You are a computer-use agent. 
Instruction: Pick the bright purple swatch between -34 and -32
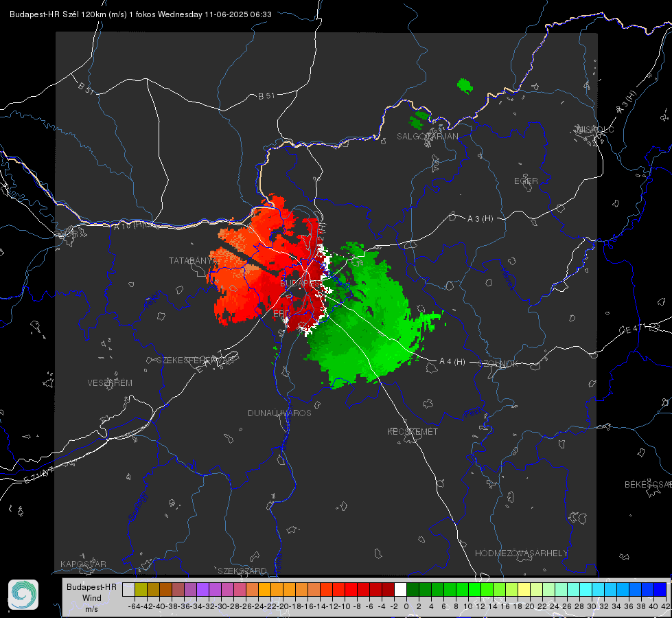pos(202,589)
